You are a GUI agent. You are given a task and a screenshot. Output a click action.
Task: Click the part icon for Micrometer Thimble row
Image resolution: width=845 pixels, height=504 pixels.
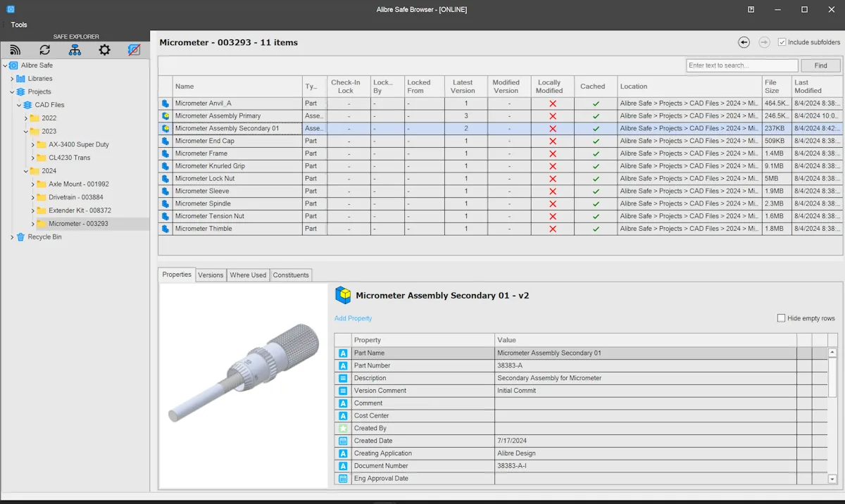click(165, 229)
